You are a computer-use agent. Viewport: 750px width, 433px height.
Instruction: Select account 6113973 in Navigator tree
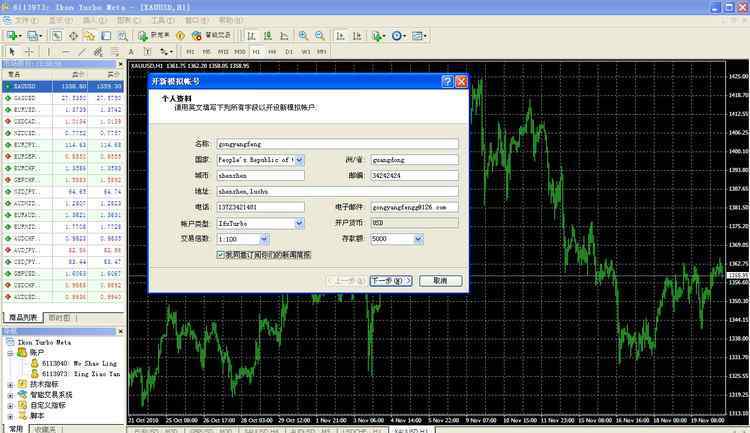point(76,374)
